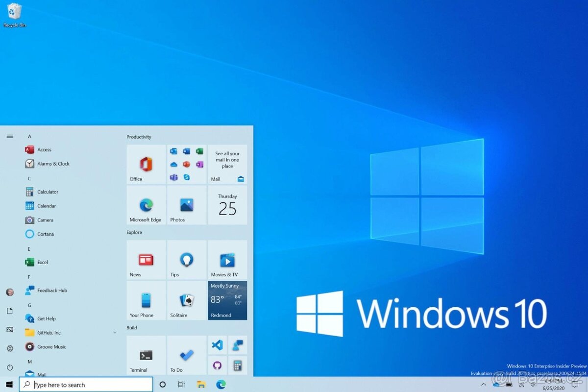Screen dimensions: 588x392
Task: Launch Photos from its tile
Action: point(186,205)
